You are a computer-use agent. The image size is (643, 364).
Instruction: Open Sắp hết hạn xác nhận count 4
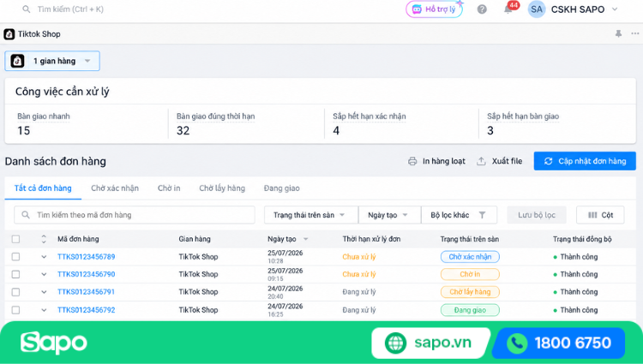[336, 131]
